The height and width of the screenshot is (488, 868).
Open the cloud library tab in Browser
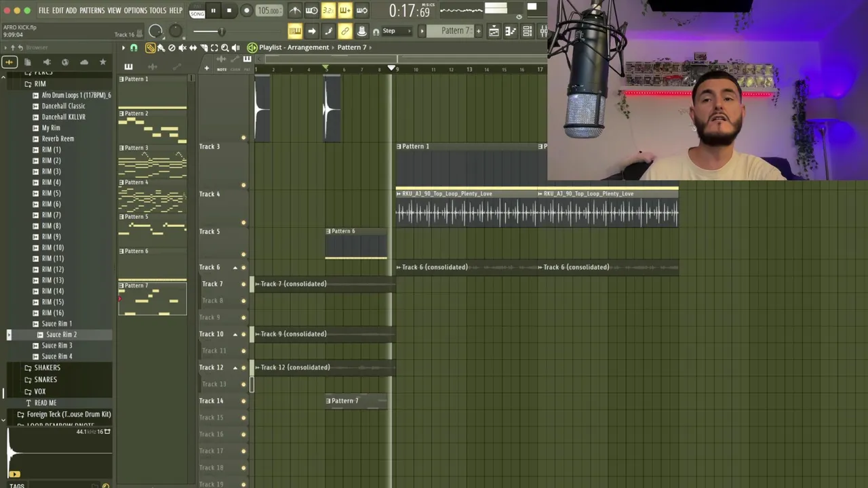[84, 62]
